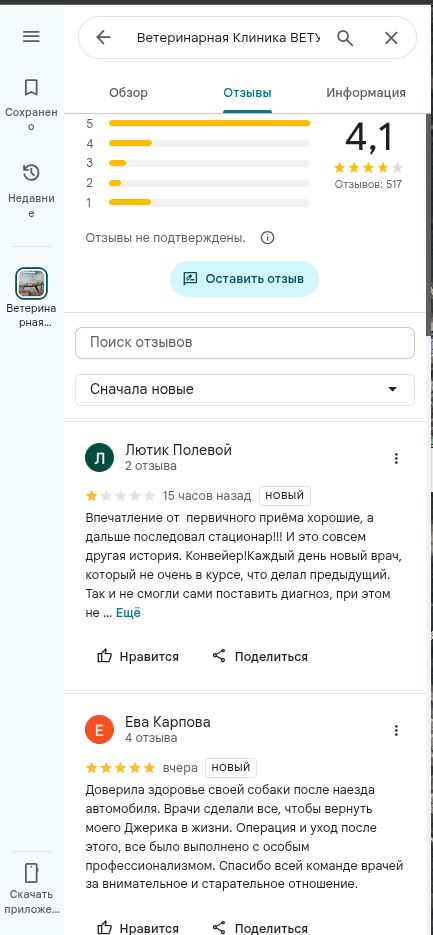Click the "15 часов назад" timestamp
This screenshot has height=935, width=433.
207,496
